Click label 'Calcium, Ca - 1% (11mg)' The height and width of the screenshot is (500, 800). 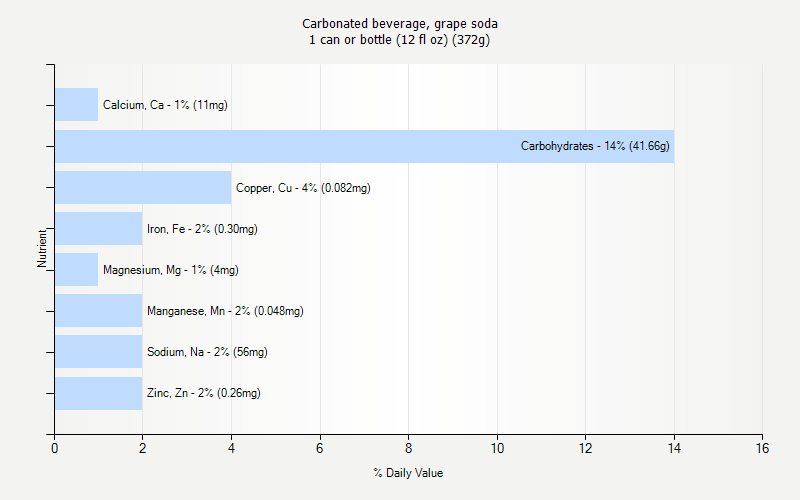[x=165, y=105]
